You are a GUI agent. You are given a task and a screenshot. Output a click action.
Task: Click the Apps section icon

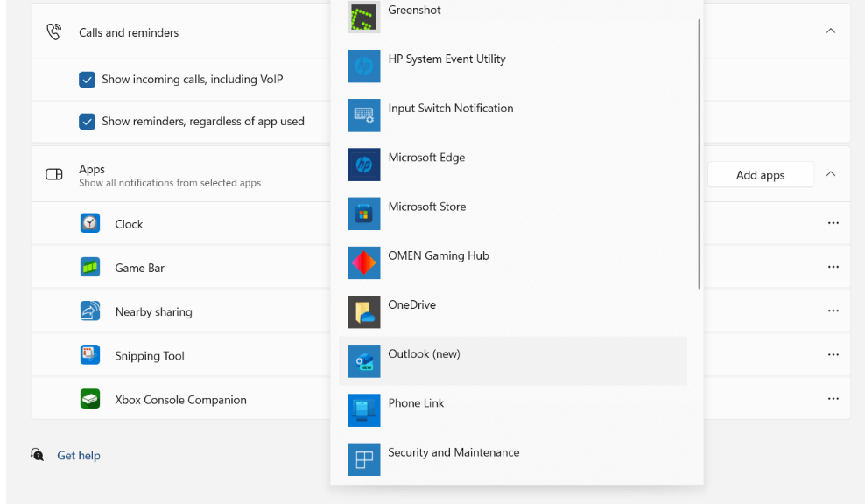click(54, 175)
